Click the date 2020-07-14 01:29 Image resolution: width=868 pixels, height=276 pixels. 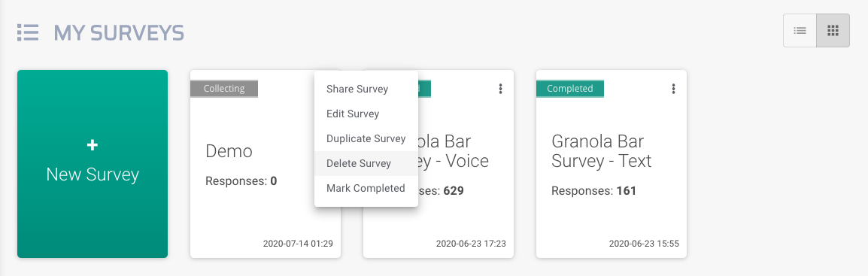(x=298, y=244)
